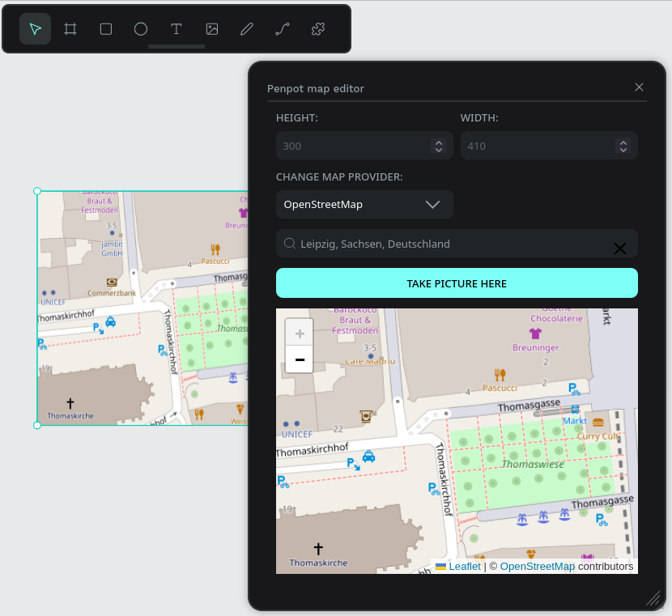The width and height of the screenshot is (672, 616).
Task: Open the Leaflet attribution link
Action: point(465,567)
